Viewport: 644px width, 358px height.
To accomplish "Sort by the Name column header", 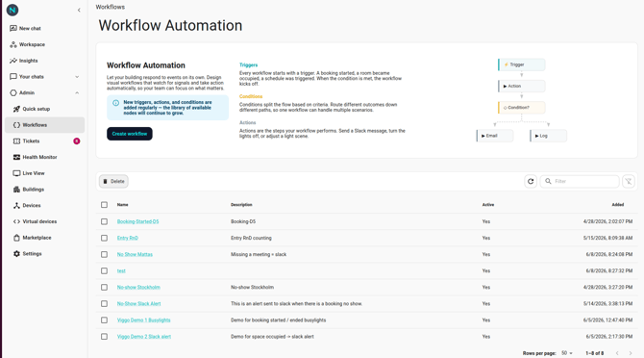I will tap(122, 205).
